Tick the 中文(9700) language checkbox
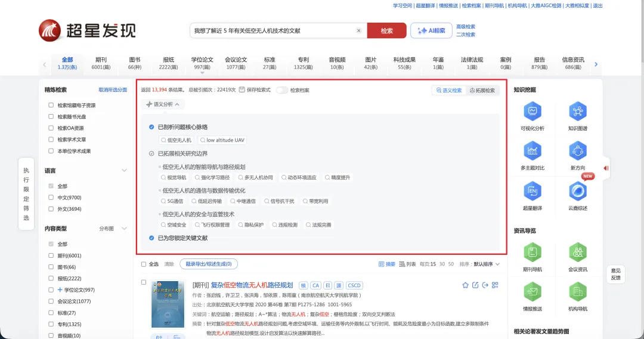This screenshot has height=339, width=644. pos(52,198)
